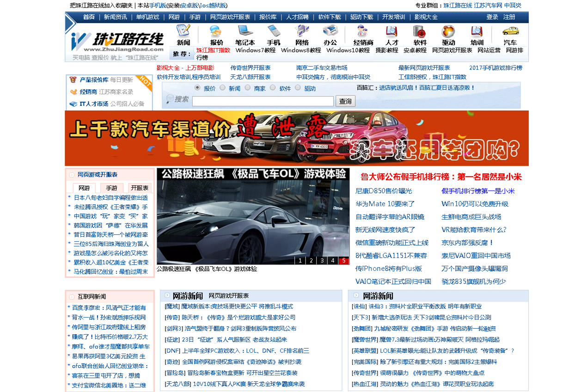Viewport: 587px width, 392px height.
Task: Click the 查询 search button
Action: point(345,101)
